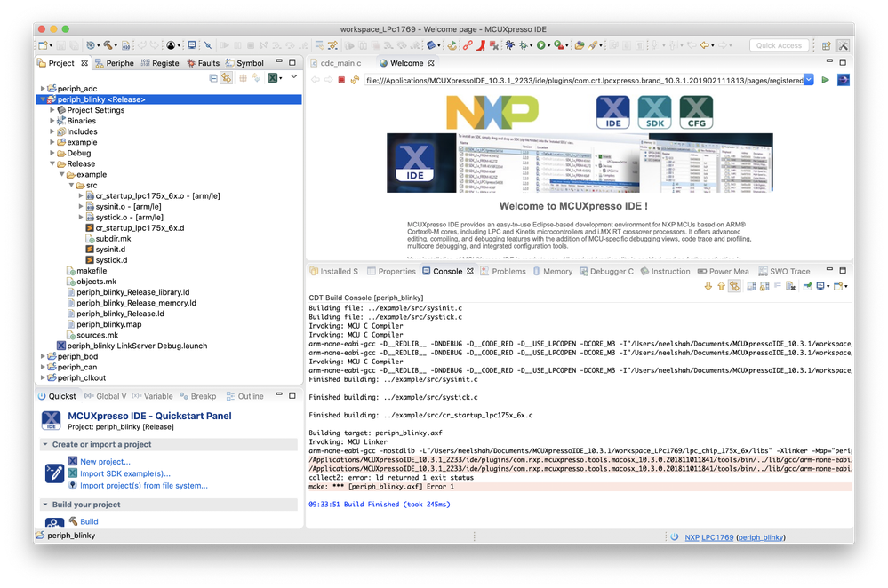Click the red Stop button in browser bar
Viewport: 888px width, 588px height.
pyautogui.click(x=341, y=80)
